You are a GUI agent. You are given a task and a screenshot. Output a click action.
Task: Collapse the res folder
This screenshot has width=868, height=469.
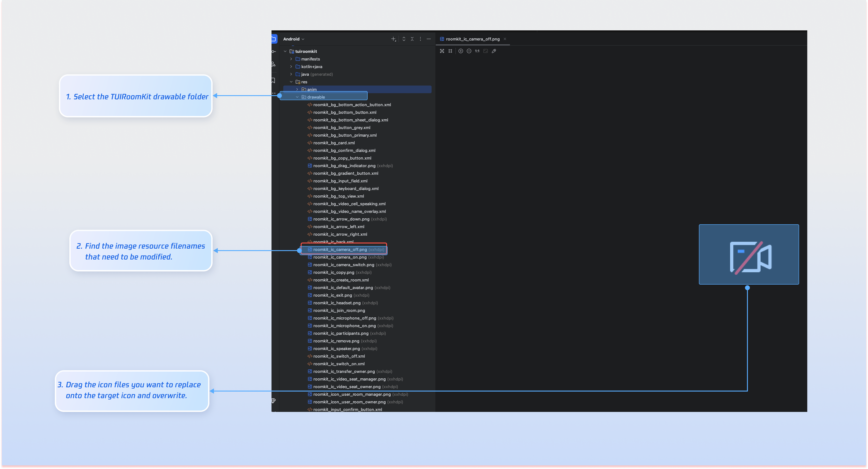tap(291, 82)
